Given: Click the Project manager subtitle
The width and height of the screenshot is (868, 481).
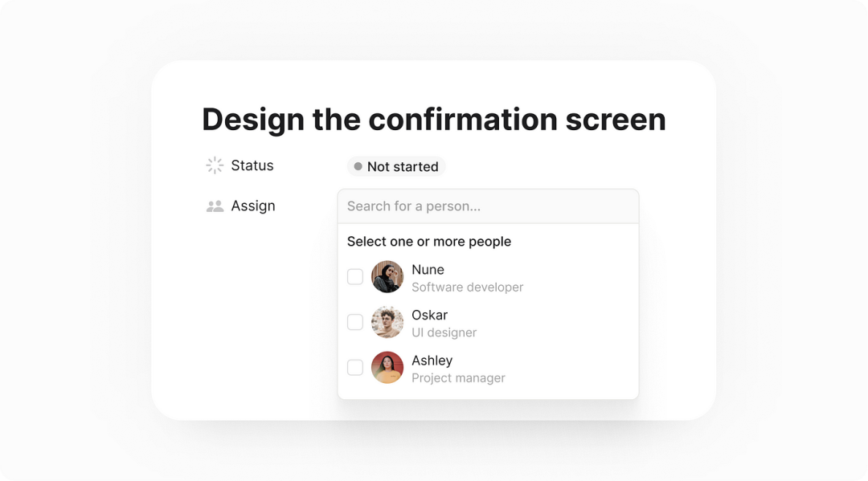Looking at the screenshot, I should coord(458,377).
